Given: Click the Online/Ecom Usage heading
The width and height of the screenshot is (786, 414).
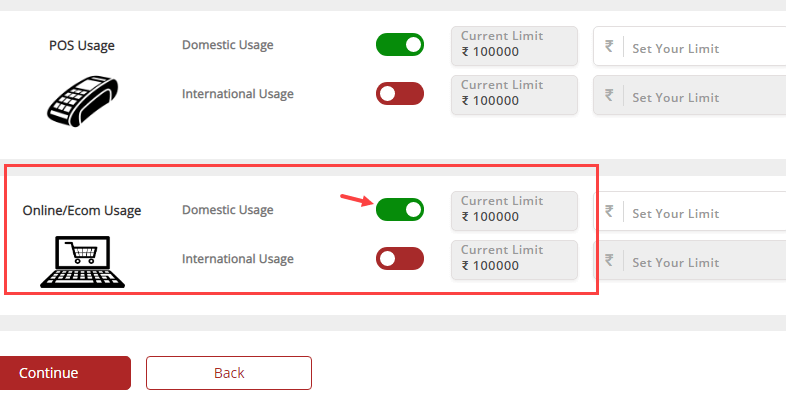Looking at the screenshot, I should [x=82, y=211].
